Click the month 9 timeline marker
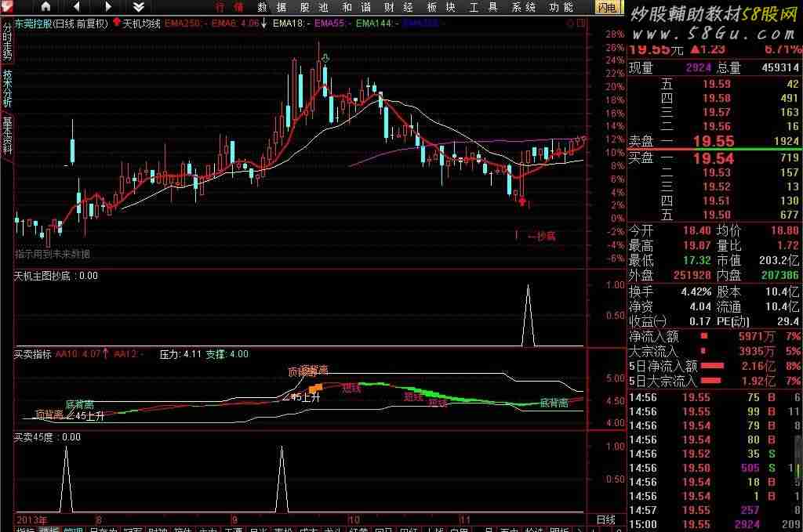Viewport: 803px width, 532px height. coord(235,519)
